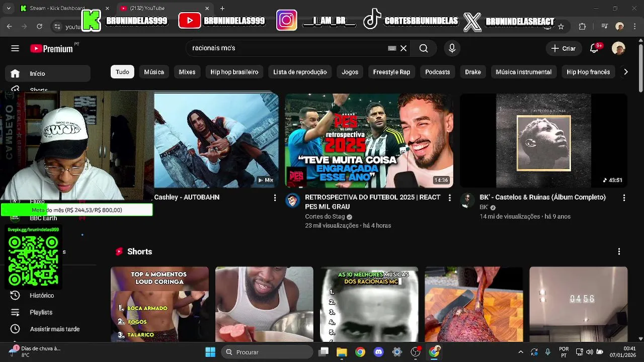Image resolution: width=644 pixels, height=362 pixels.
Task: Open the Chrome extensions puzzle icon
Action: tap(583, 26)
